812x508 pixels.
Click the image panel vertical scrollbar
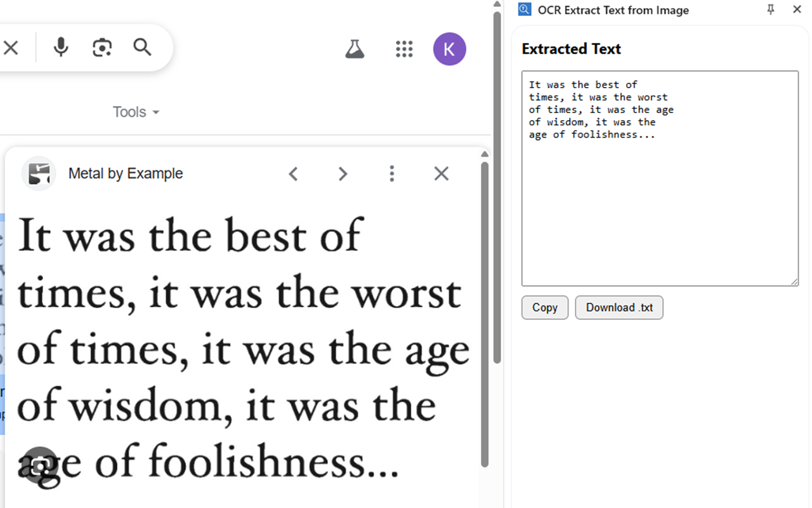coord(485,314)
